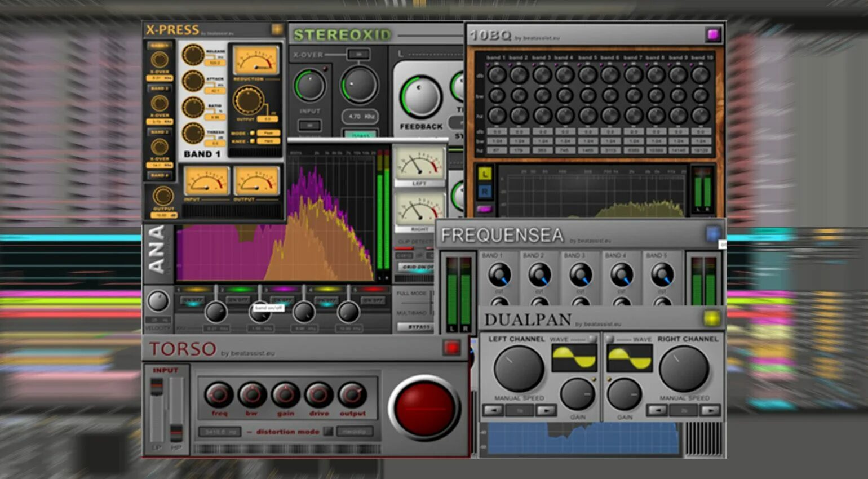
Task: Toggle the distortion mode switch in TORSO
Action: coord(327,432)
